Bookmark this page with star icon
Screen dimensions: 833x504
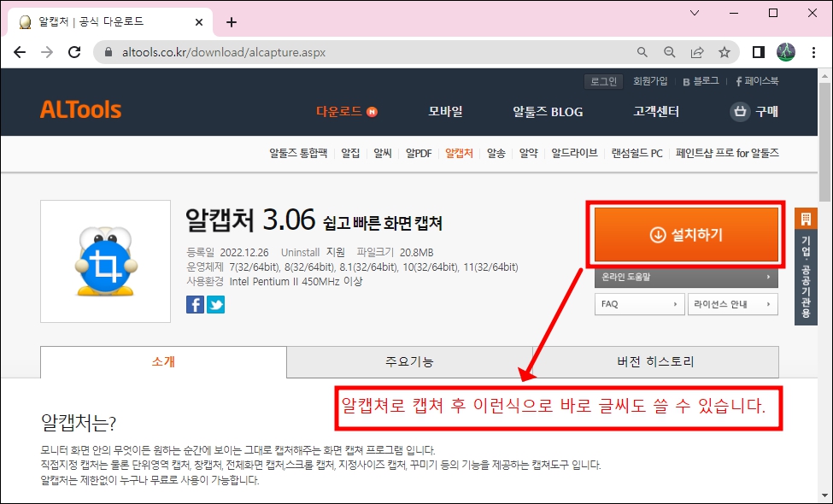[x=724, y=52]
